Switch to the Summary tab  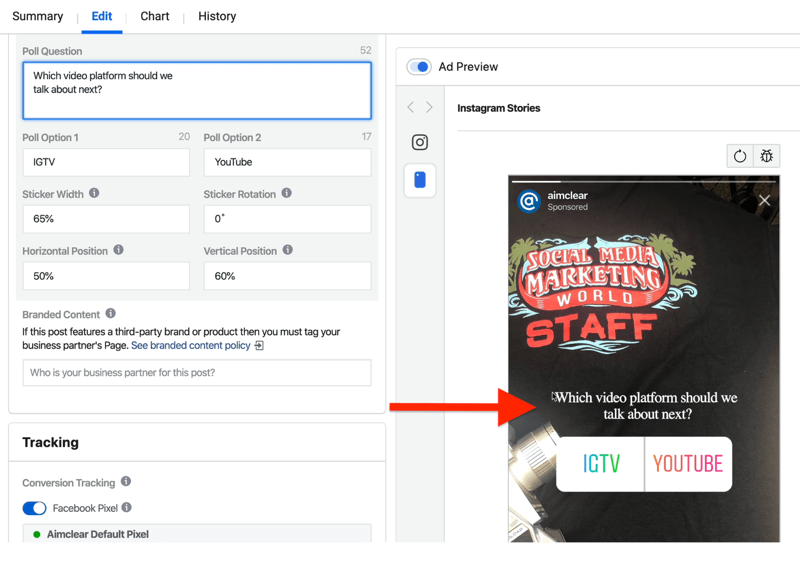coord(38,16)
